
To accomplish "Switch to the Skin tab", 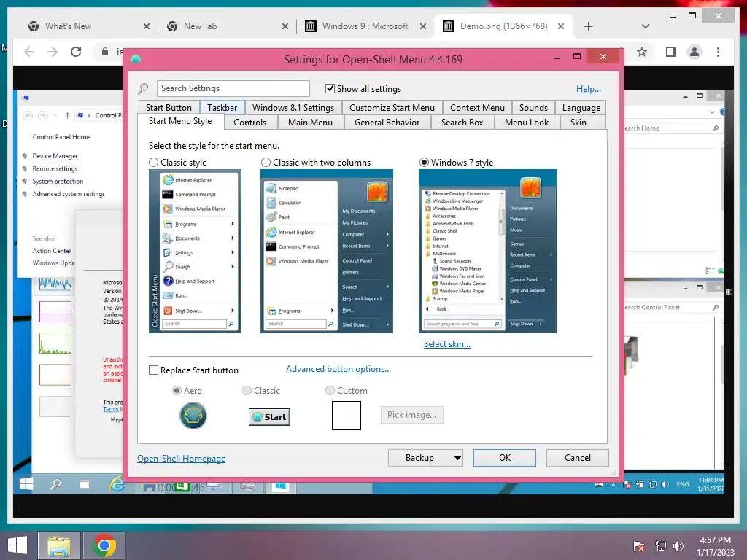I will pos(578,122).
